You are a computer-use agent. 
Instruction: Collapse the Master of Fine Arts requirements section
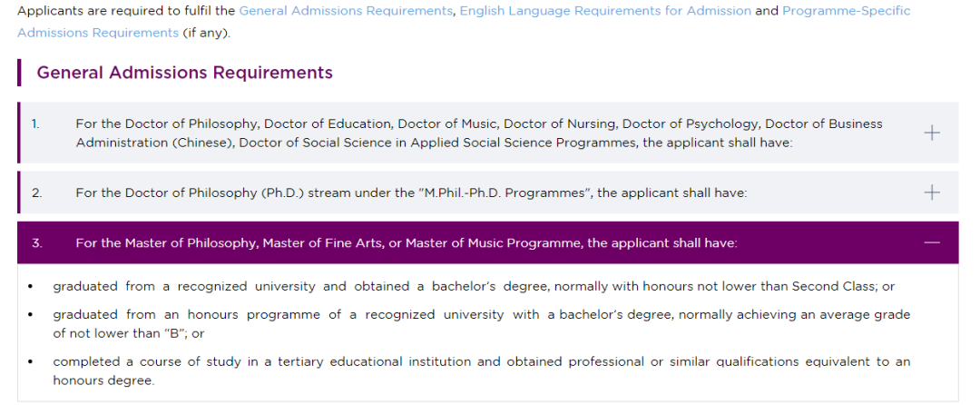(487, 242)
